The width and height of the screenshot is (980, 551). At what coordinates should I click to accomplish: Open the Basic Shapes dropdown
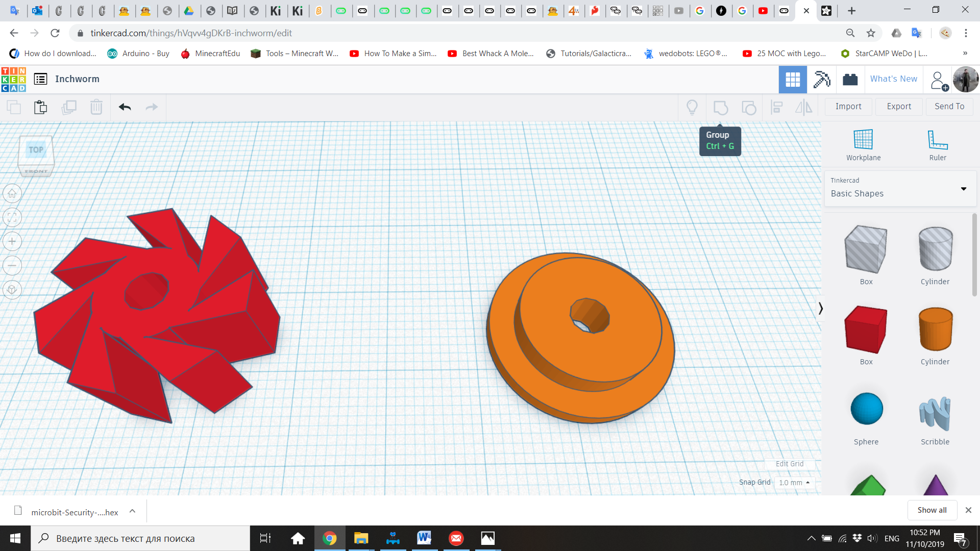click(900, 188)
